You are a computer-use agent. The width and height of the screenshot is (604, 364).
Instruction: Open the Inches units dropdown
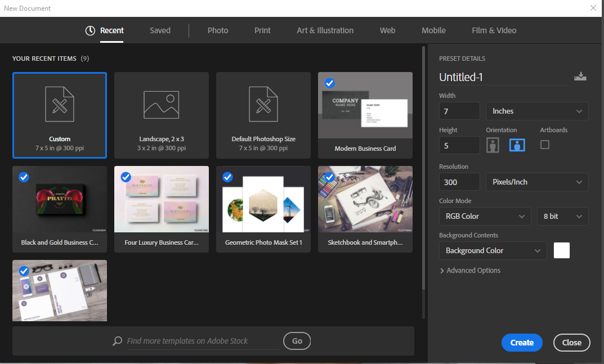click(x=537, y=111)
